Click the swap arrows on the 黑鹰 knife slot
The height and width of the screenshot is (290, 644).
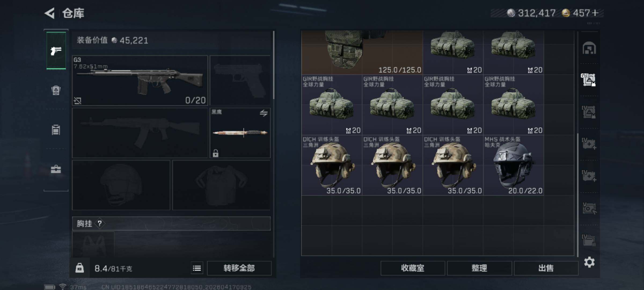click(264, 113)
